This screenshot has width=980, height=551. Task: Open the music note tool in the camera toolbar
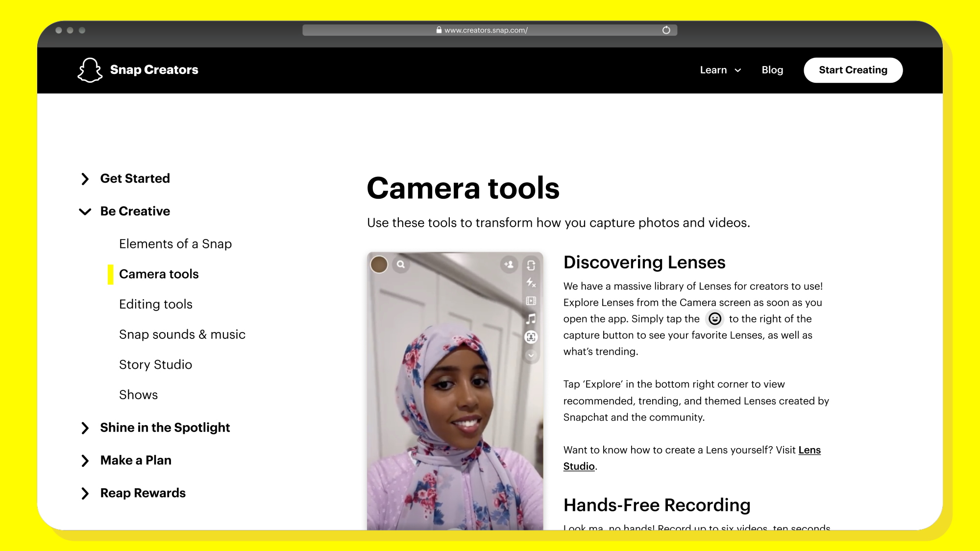tap(531, 318)
